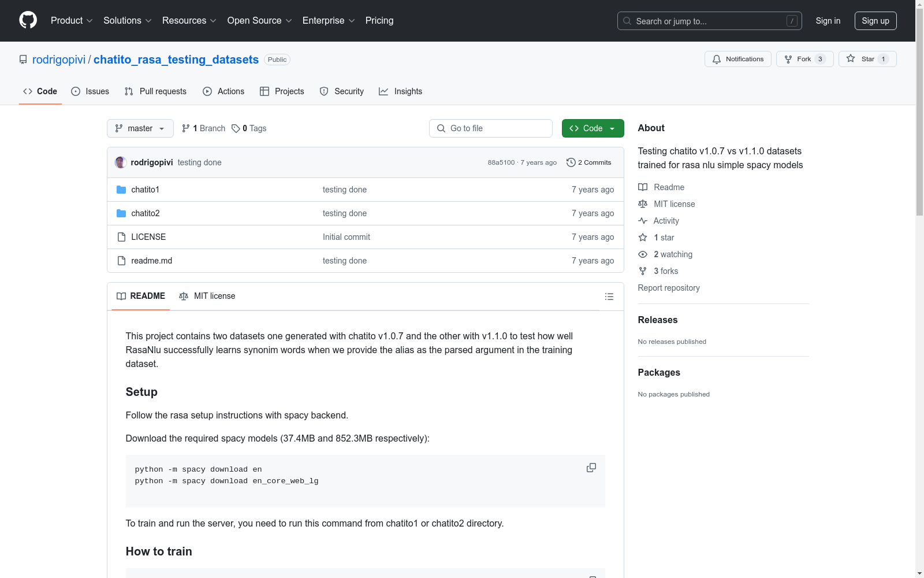
Task: Open the chatito2 folder name
Action: (146, 213)
